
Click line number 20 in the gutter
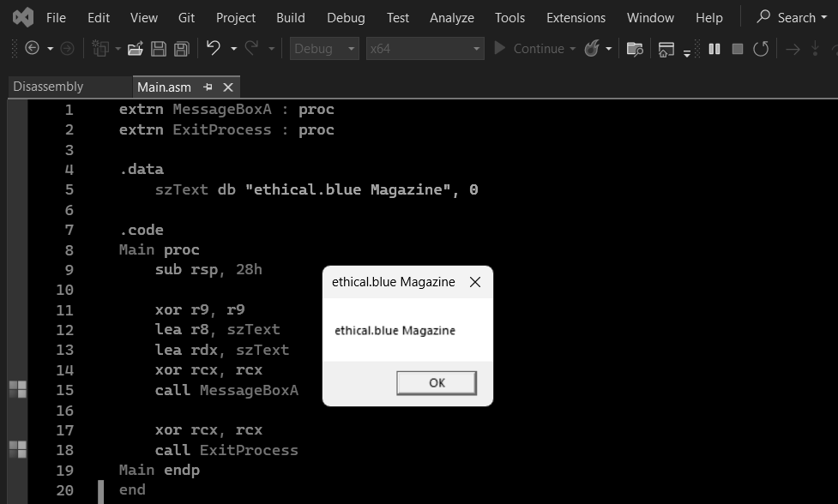point(64,490)
